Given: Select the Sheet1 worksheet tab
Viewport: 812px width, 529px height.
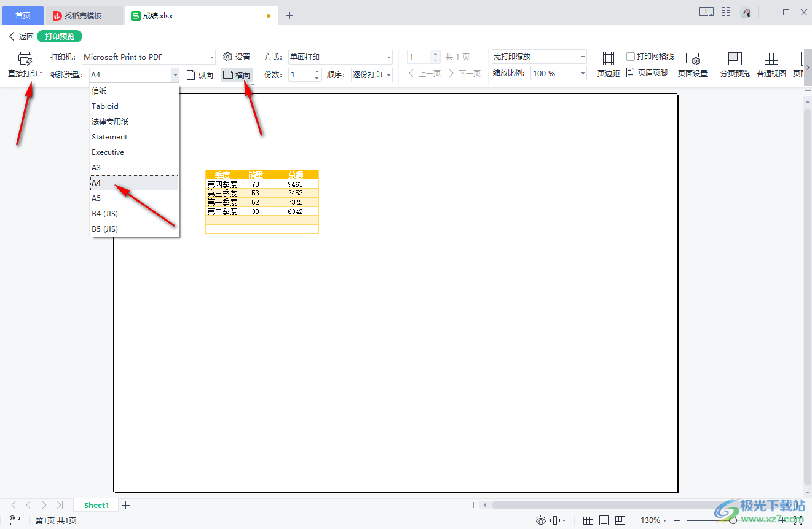Looking at the screenshot, I should [x=97, y=505].
